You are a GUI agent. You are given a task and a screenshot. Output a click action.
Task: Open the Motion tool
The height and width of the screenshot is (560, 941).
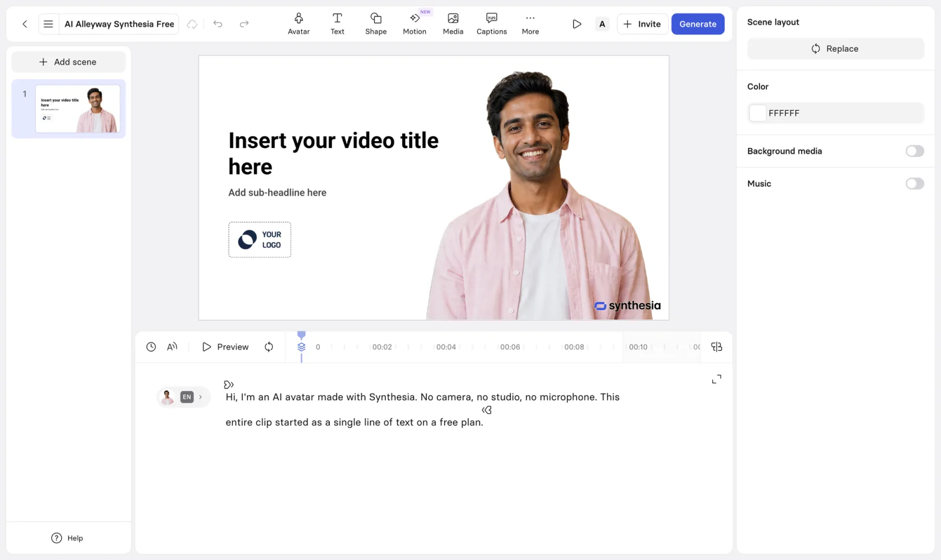coord(415,24)
